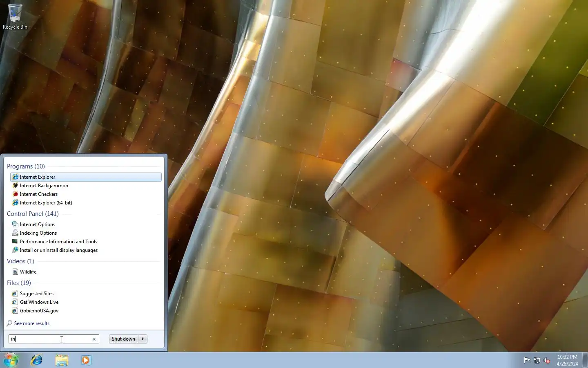Click the Suggested Sites file icon
The height and width of the screenshot is (368, 588).
15,294
